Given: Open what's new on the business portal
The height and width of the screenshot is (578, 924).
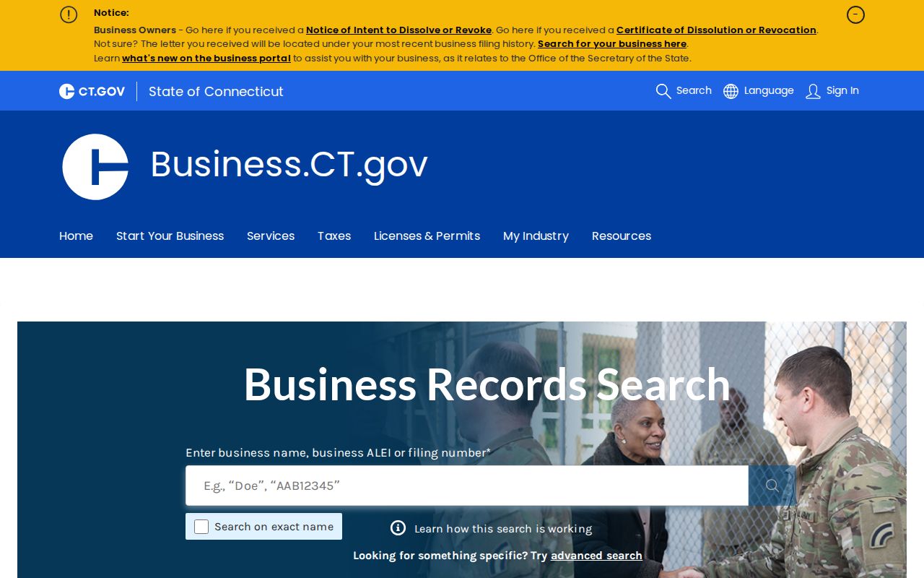Looking at the screenshot, I should click(x=206, y=59).
